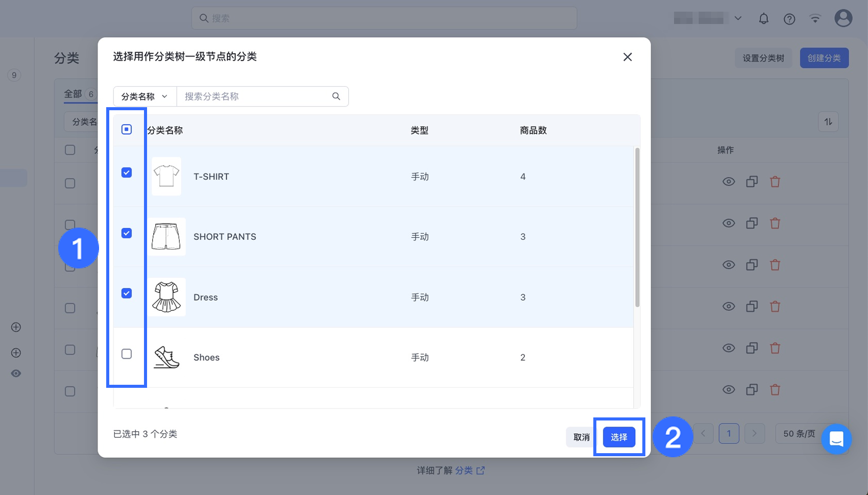Preview first category row with eye icon
Screen dimensions: 868x495
(x=729, y=182)
